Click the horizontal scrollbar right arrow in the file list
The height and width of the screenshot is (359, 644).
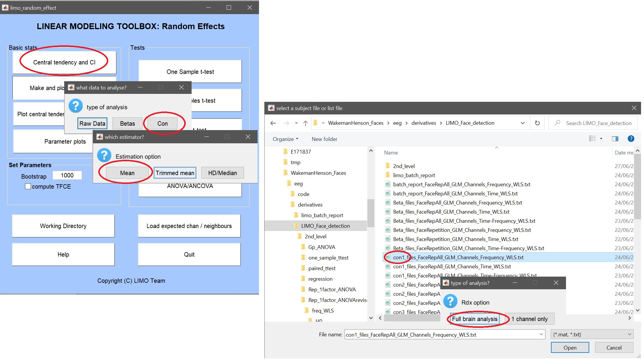[x=630, y=318]
